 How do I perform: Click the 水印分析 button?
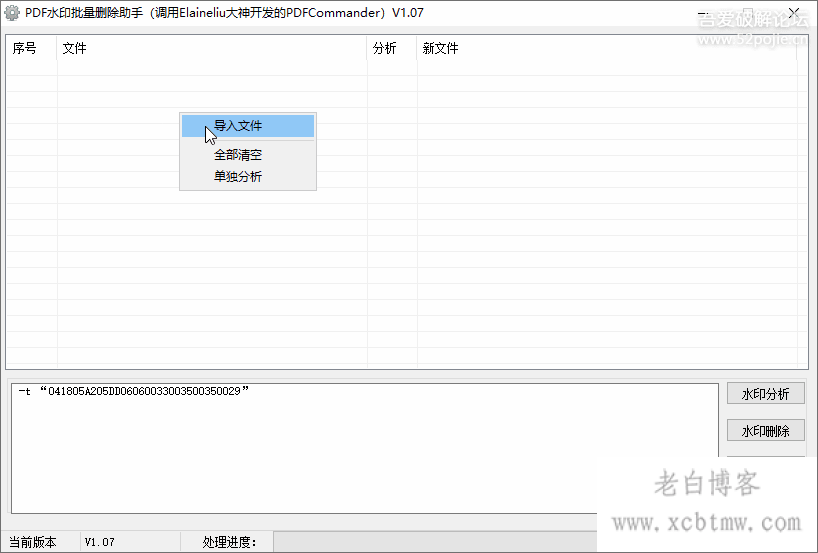(765, 394)
